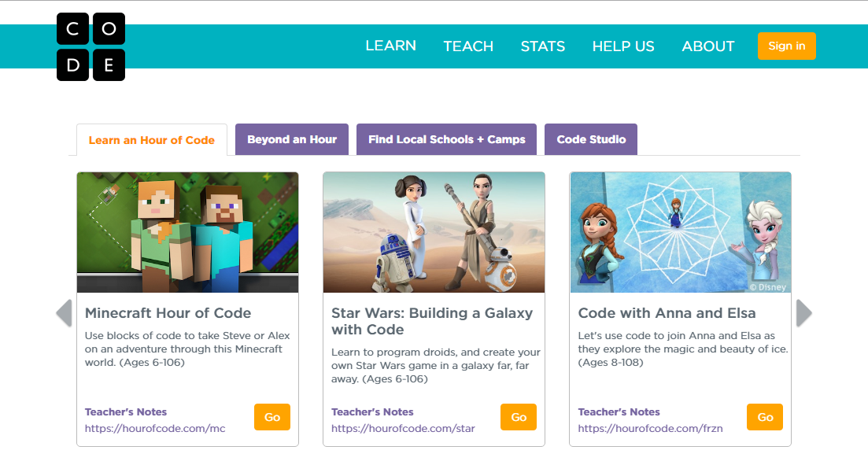868x465 pixels.
Task: Open the HELP US menu
Action: (x=623, y=46)
